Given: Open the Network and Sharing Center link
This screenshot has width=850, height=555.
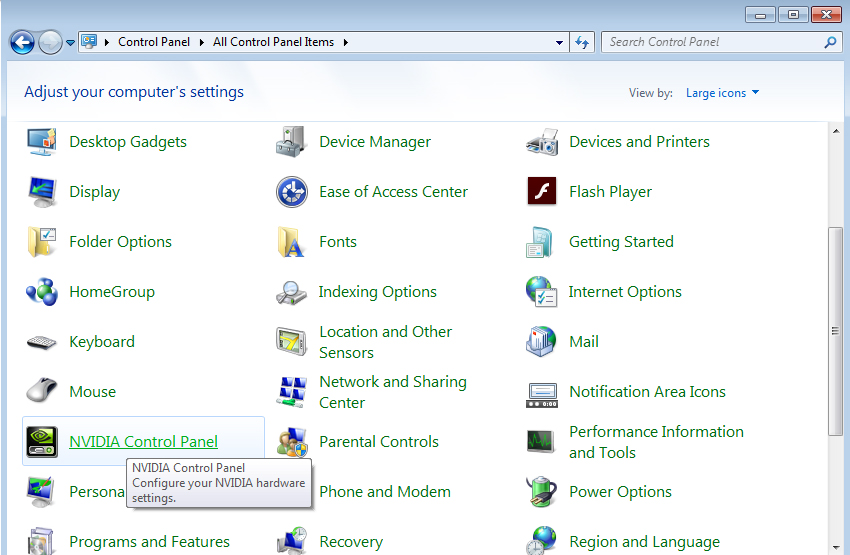Looking at the screenshot, I should tap(393, 392).
